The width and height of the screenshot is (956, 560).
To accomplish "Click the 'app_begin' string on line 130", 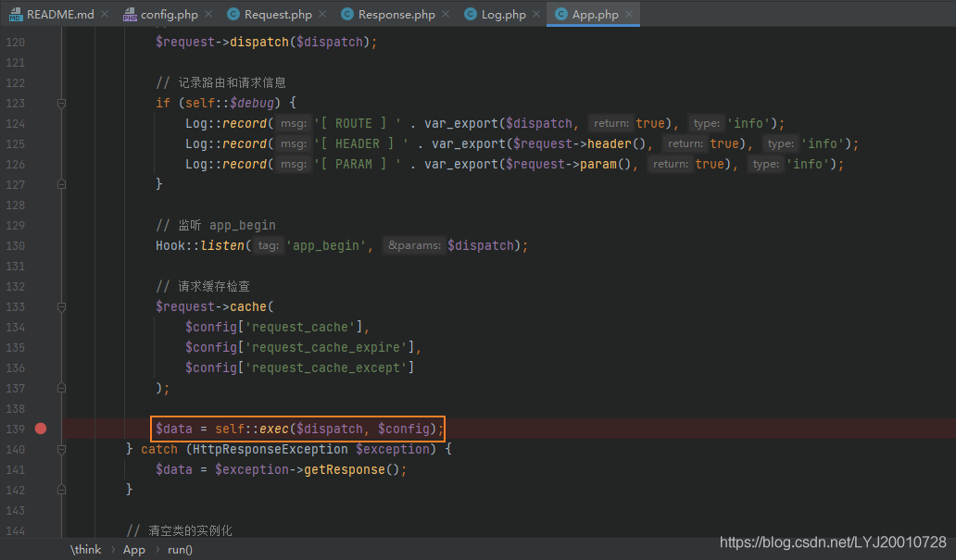I will (x=326, y=245).
